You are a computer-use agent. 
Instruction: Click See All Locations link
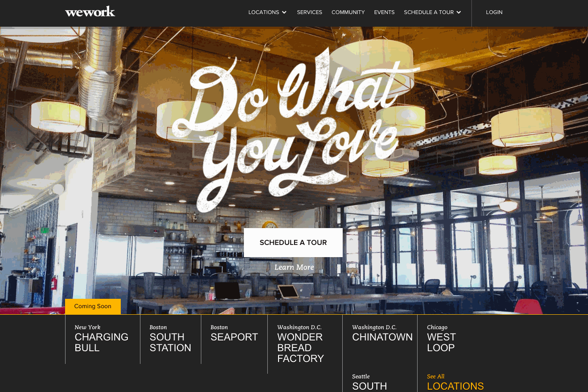(x=455, y=382)
